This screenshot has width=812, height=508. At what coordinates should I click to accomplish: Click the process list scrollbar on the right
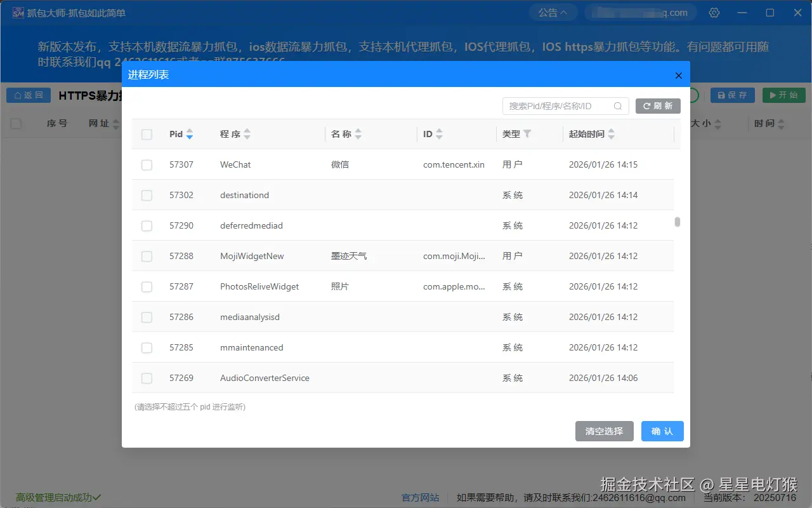[x=678, y=222]
